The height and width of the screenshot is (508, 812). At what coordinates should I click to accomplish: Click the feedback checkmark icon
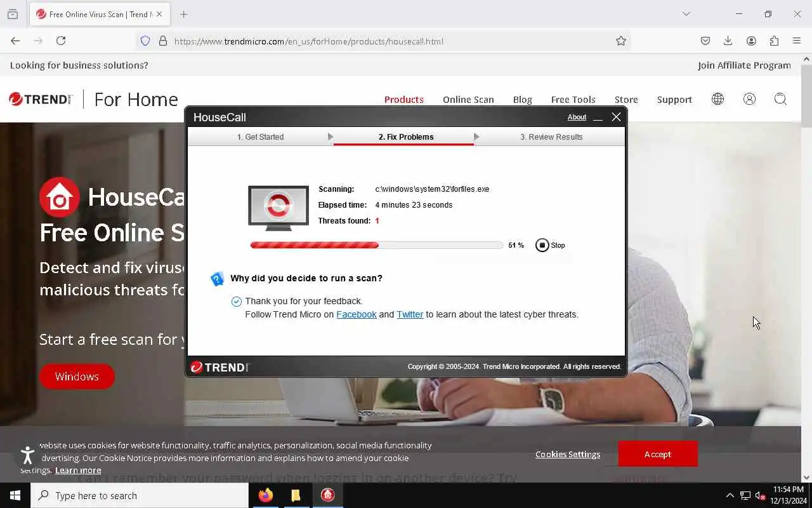point(237,301)
